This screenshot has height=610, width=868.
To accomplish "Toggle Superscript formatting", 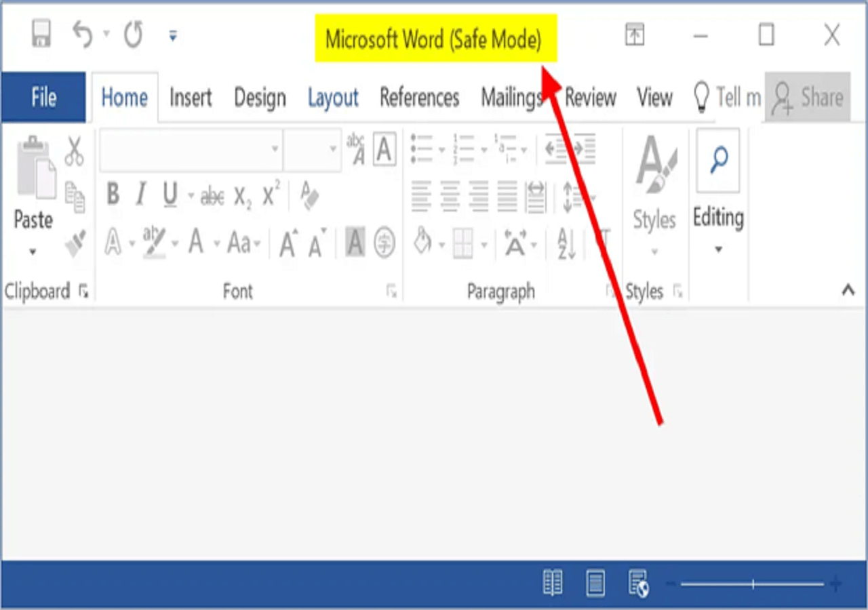I will coord(271,195).
